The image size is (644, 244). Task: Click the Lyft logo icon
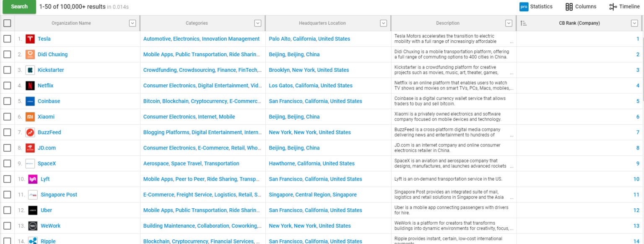(33, 179)
